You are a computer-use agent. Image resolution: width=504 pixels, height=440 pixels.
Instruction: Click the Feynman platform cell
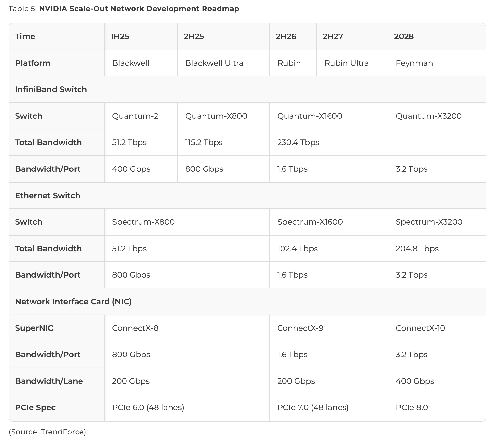pyautogui.click(x=414, y=63)
